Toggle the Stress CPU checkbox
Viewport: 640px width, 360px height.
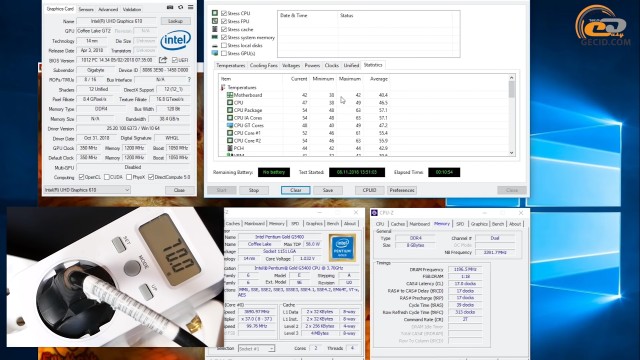224,13
